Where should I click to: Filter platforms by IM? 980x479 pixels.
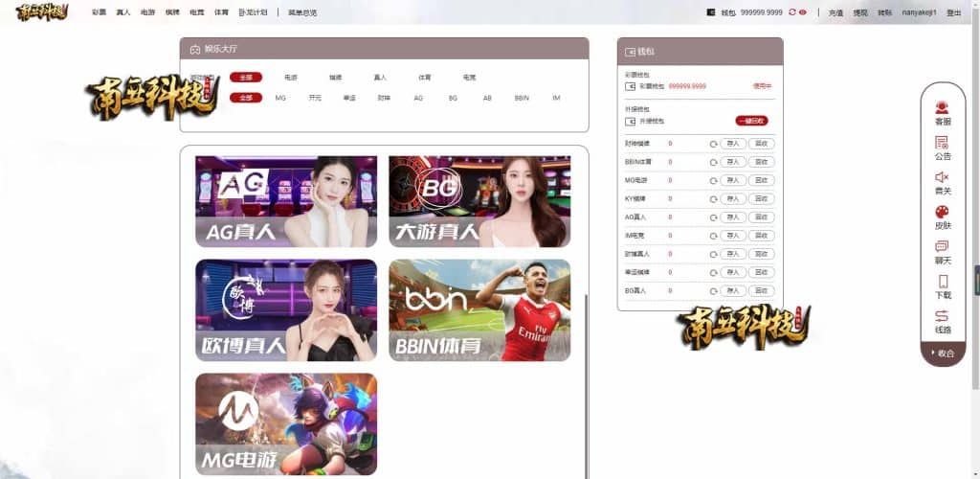pyautogui.click(x=556, y=98)
